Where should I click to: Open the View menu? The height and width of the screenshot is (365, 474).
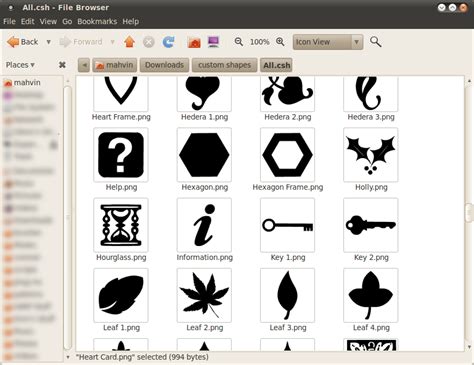[x=48, y=22]
